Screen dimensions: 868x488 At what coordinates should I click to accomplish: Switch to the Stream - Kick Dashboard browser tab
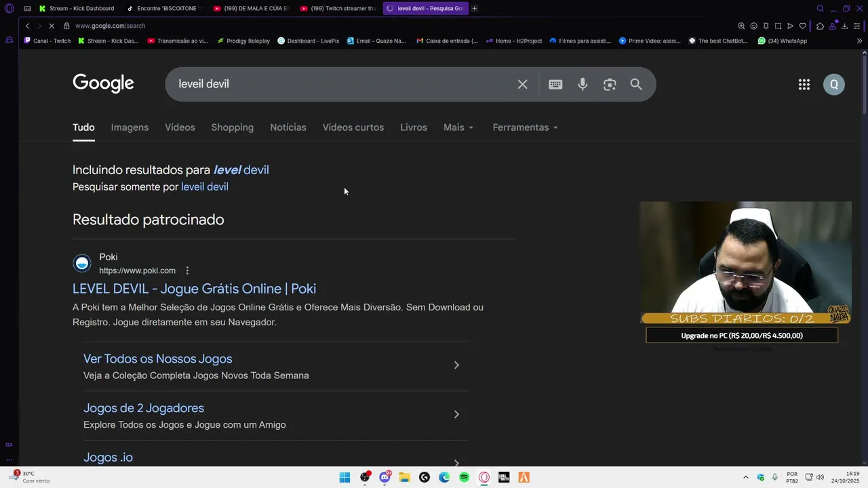point(77,8)
